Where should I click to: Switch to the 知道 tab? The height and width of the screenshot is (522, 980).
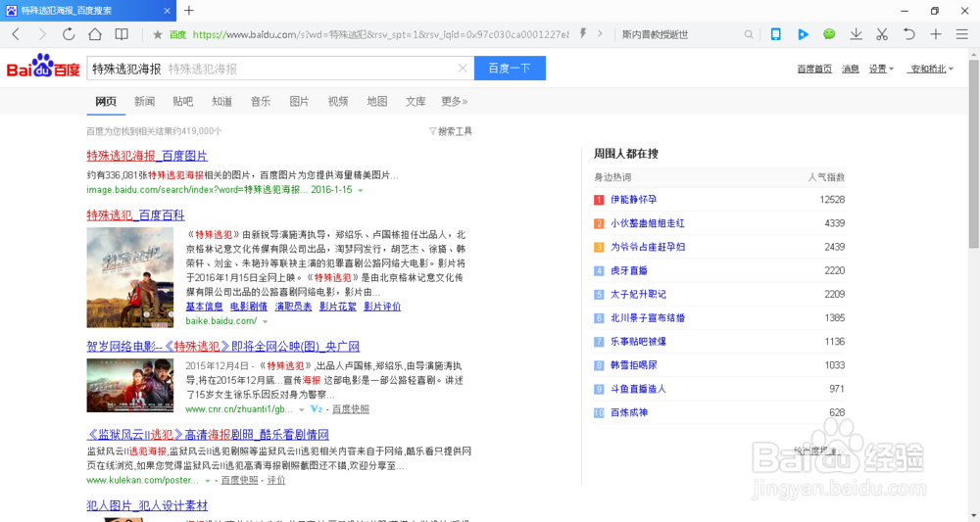(221, 101)
